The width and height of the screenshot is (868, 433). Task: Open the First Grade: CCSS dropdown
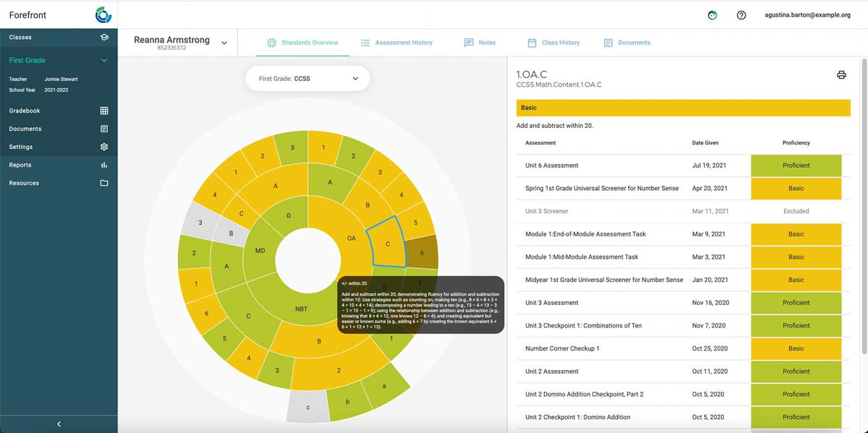point(307,78)
